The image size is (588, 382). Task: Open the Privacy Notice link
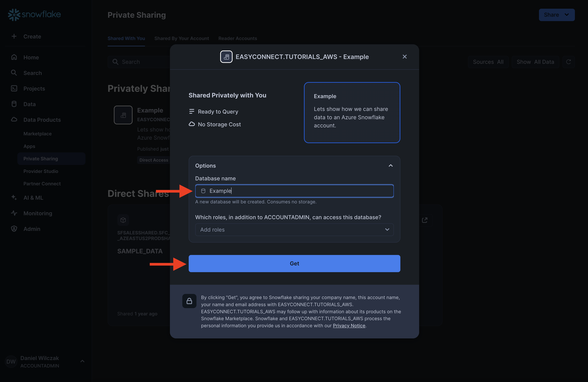[349, 326]
